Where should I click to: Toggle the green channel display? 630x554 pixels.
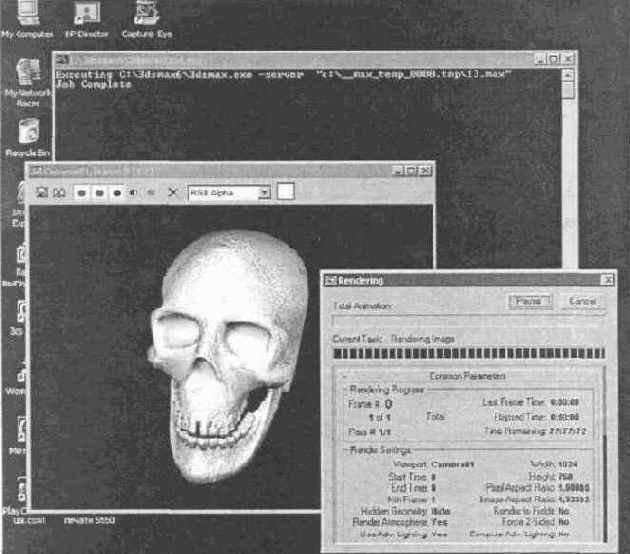click(x=100, y=191)
